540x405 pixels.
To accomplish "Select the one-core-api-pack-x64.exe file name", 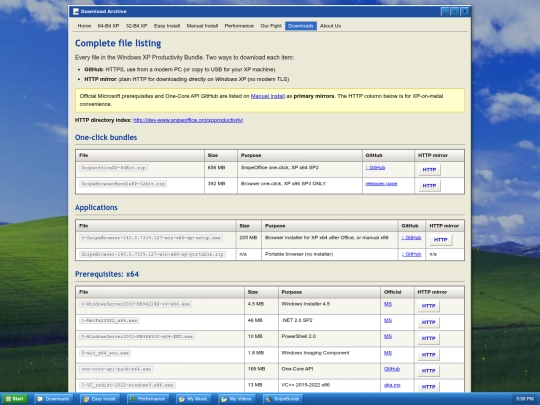I will click(116, 369).
